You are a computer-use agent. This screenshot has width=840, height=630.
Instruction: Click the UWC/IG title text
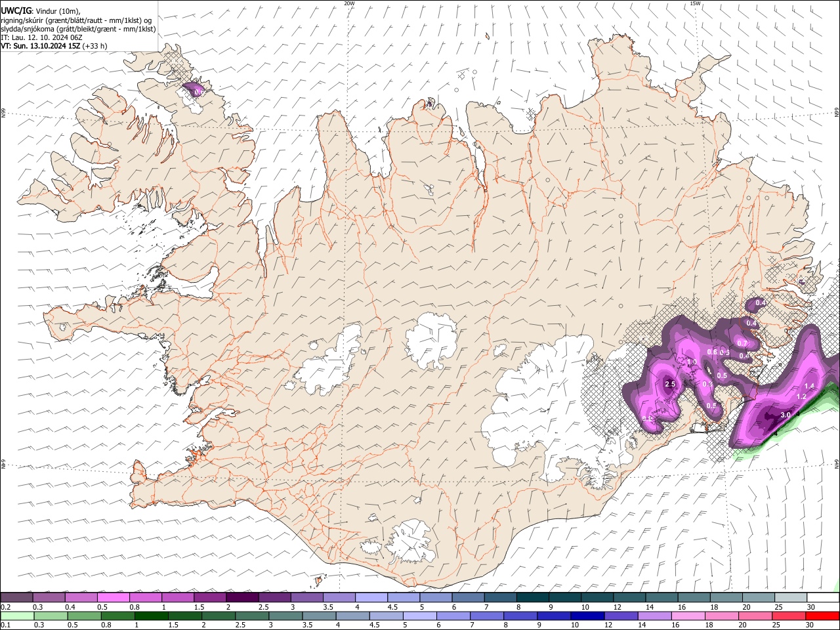click(x=15, y=10)
